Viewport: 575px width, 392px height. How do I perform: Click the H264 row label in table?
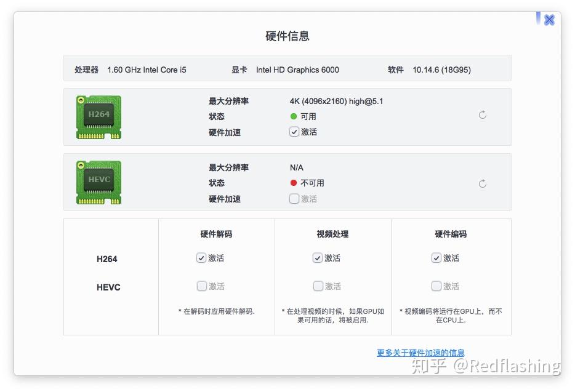tap(107, 259)
